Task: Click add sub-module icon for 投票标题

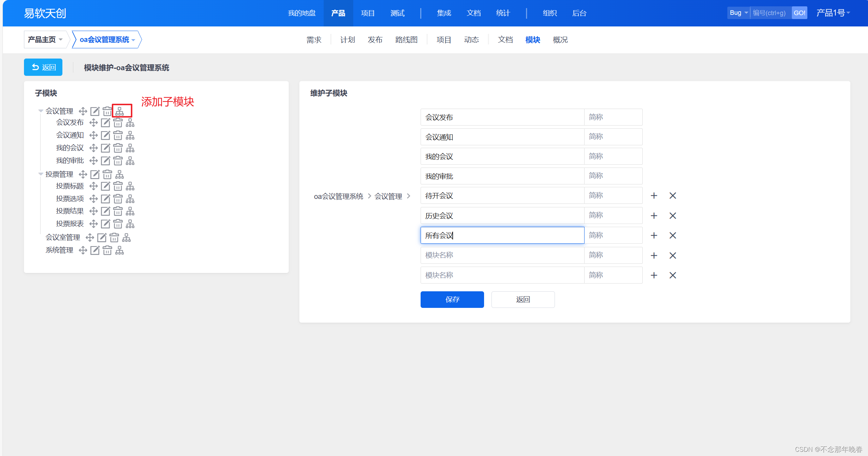Action: 130,186
